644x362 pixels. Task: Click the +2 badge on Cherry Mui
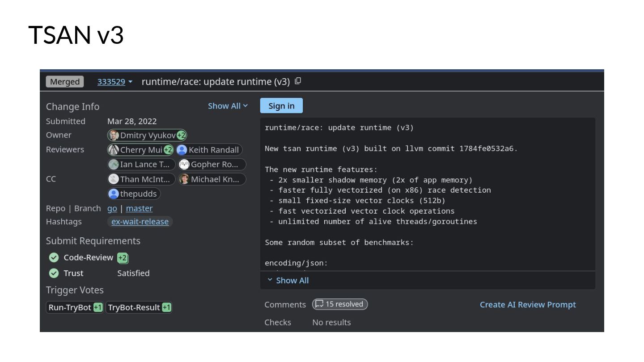point(168,150)
